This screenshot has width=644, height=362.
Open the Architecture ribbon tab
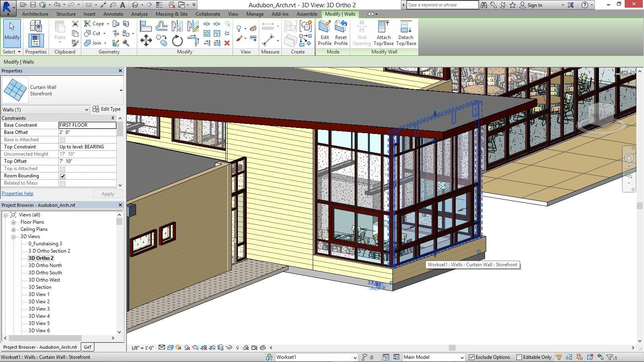tap(35, 14)
